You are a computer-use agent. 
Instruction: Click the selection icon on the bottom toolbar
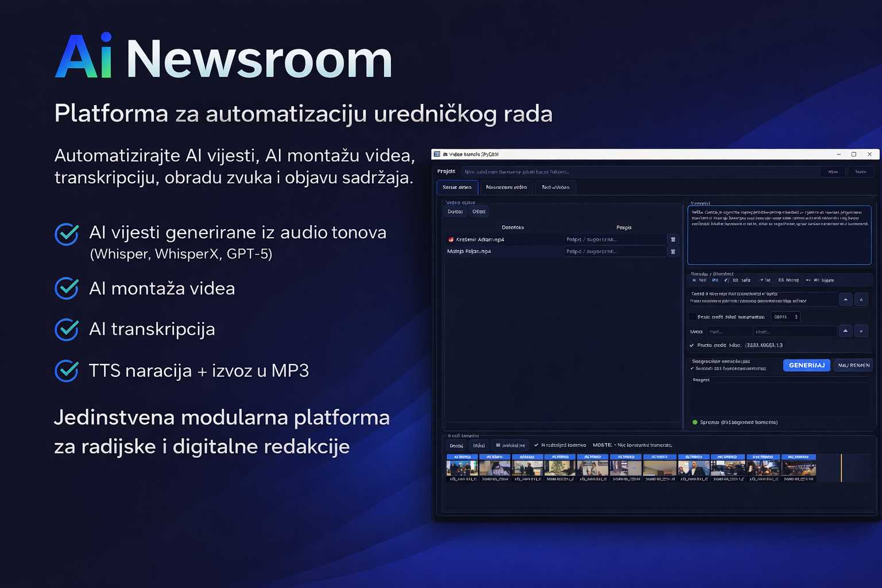498,446
